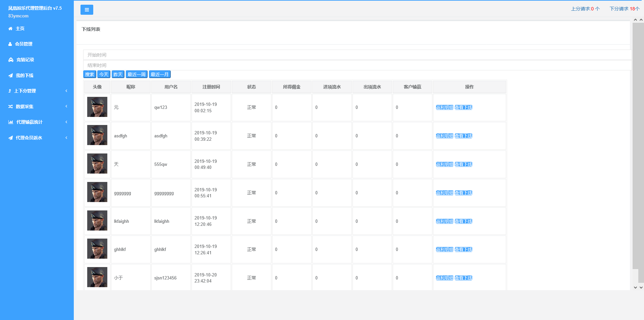Click the upload arrow icon beside 上下分管理
644x320 pixels.
(10, 91)
